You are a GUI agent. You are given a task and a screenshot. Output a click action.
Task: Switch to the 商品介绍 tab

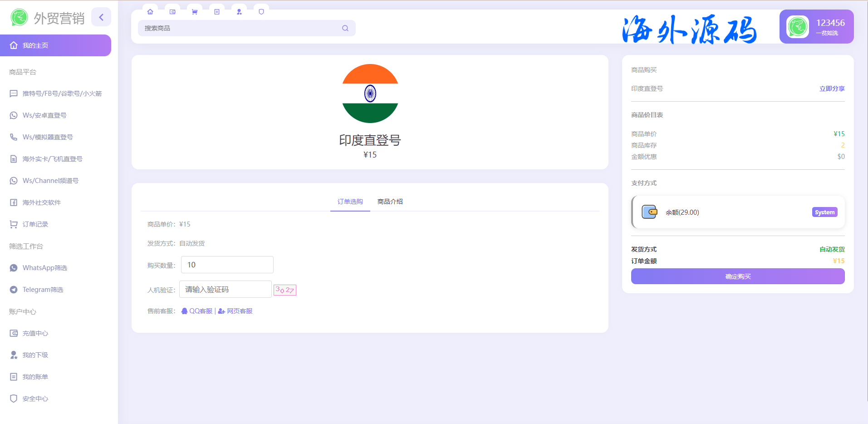[x=390, y=202]
